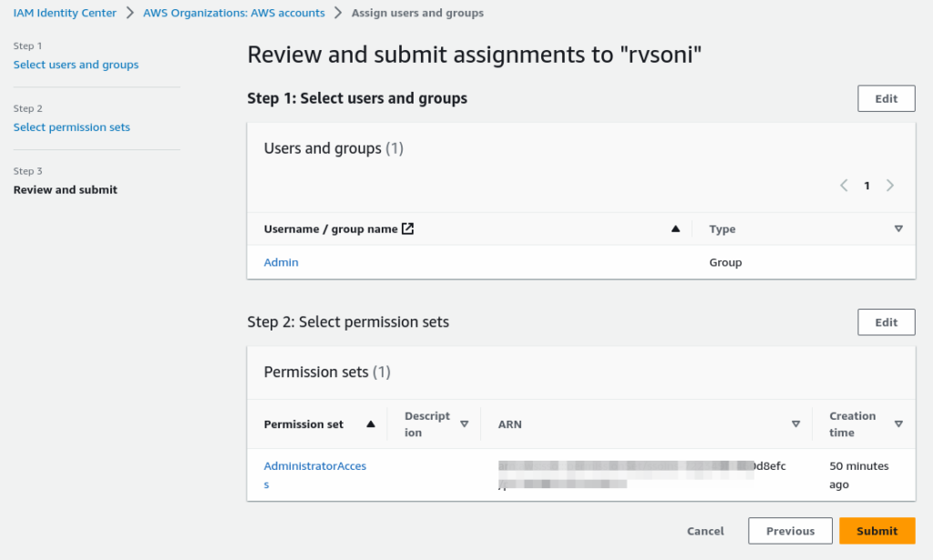Sort by Permission set column arrow

pos(371,424)
